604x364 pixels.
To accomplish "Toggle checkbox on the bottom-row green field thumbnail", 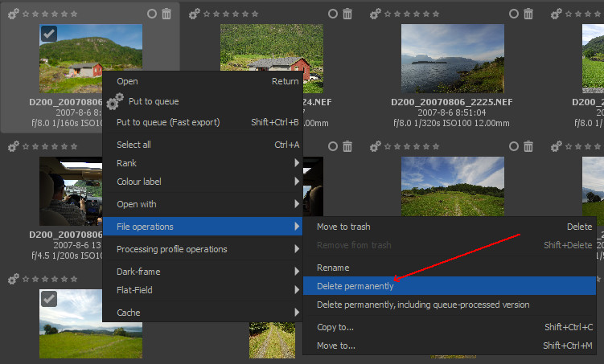I will 48,298.
